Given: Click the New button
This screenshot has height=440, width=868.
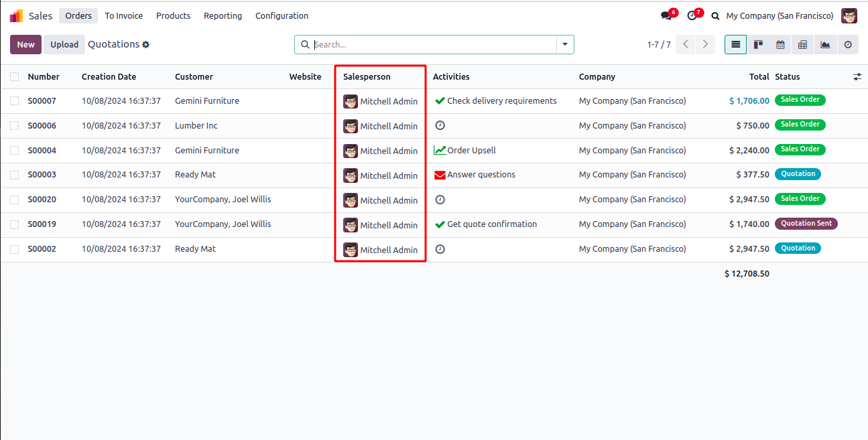Looking at the screenshot, I should [26, 45].
